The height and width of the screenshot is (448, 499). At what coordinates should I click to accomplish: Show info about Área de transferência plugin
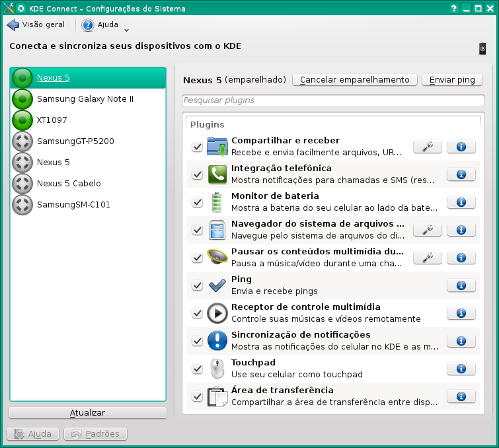[x=461, y=396]
